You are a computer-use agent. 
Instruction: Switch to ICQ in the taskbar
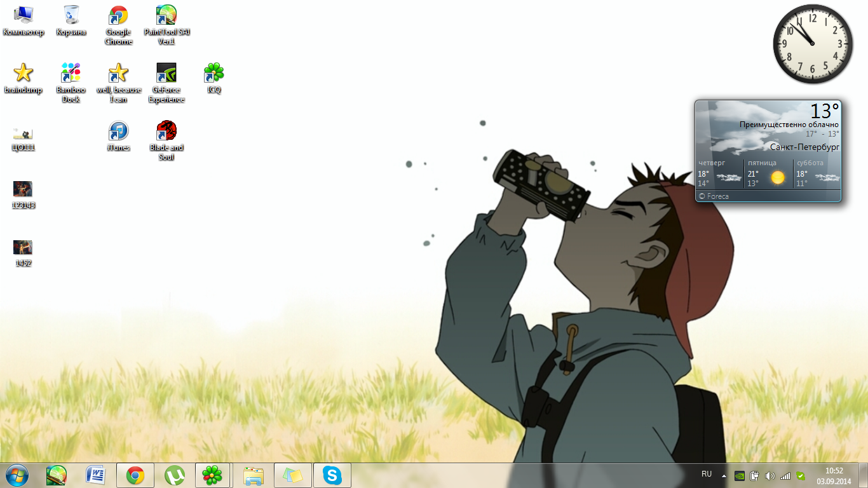pos(212,475)
